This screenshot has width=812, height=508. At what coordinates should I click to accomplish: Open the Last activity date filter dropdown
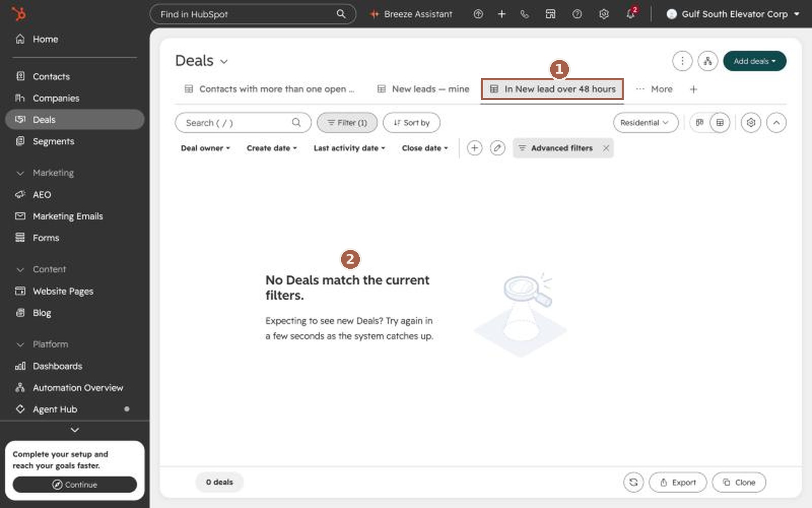[x=349, y=148]
